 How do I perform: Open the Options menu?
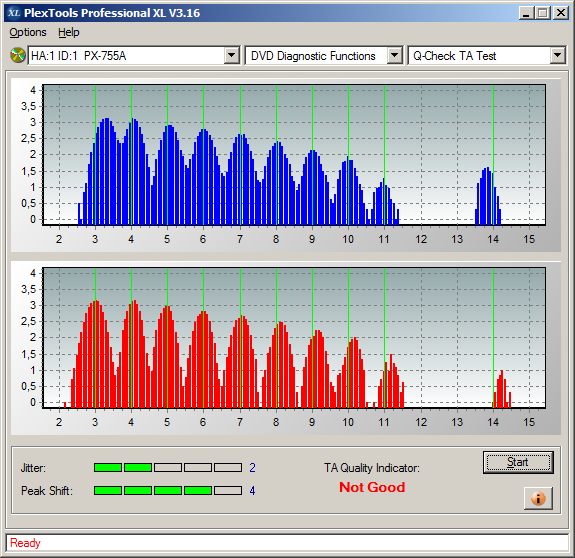pyautogui.click(x=28, y=32)
